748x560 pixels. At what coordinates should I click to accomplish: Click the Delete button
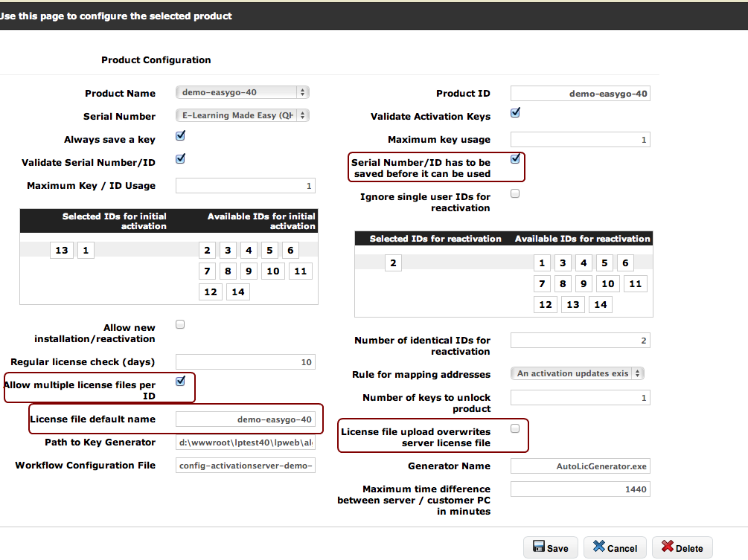(683, 547)
